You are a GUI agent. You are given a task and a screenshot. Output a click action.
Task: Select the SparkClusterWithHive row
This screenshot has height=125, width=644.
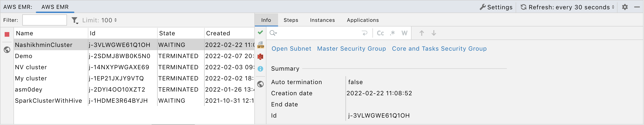pyautogui.click(x=134, y=101)
